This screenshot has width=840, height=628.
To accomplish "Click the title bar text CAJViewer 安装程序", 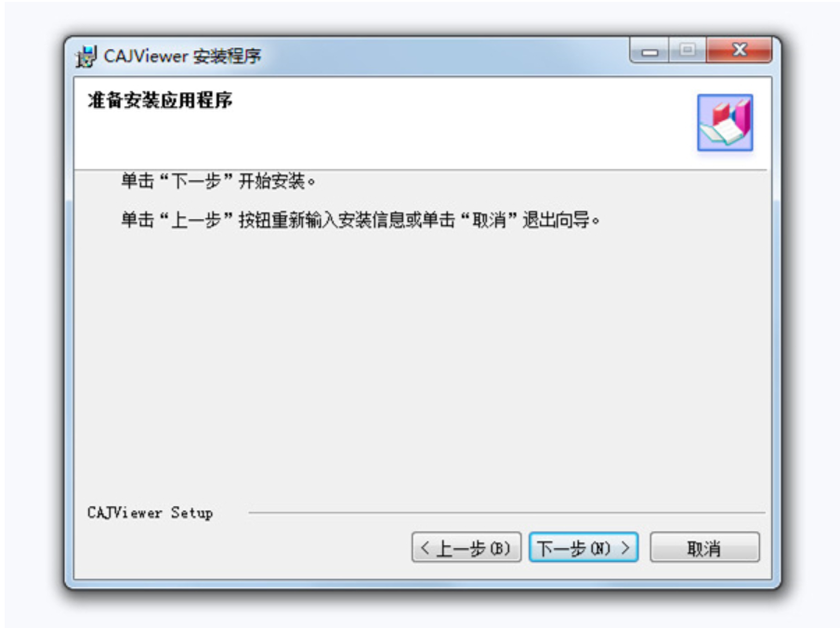I will [x=182, y=57].
